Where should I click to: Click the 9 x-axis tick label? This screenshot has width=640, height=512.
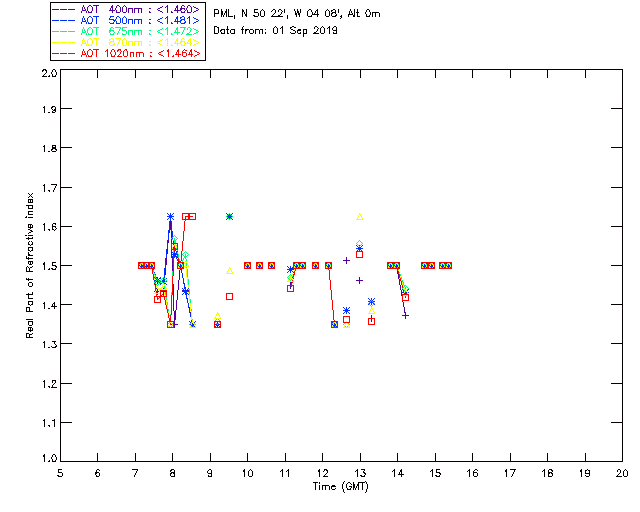click(210, 473)
